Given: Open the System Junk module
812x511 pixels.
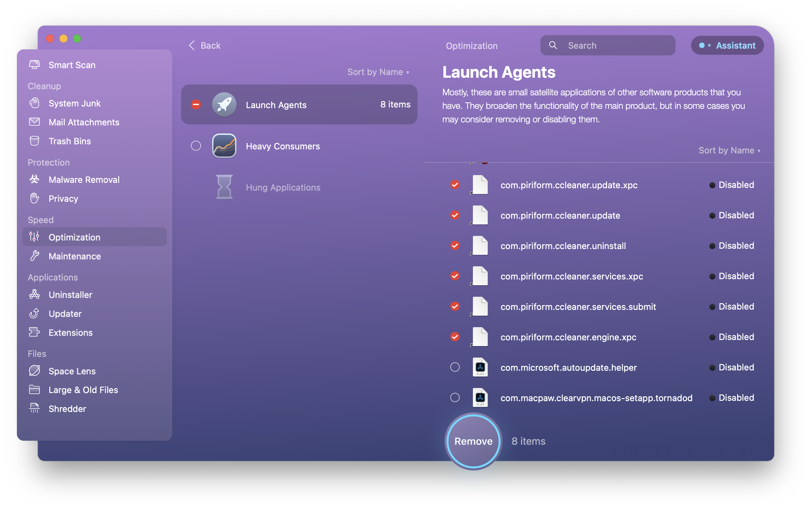Looking at the screenshot, I should click(74, 103).
